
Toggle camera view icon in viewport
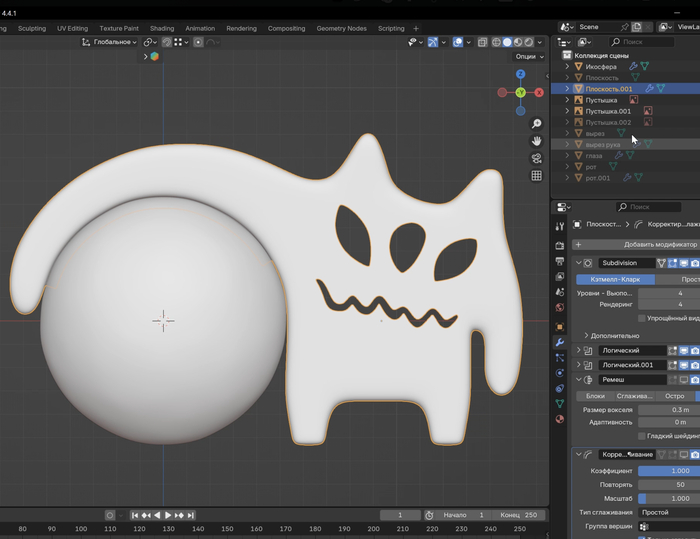(537, 158)
